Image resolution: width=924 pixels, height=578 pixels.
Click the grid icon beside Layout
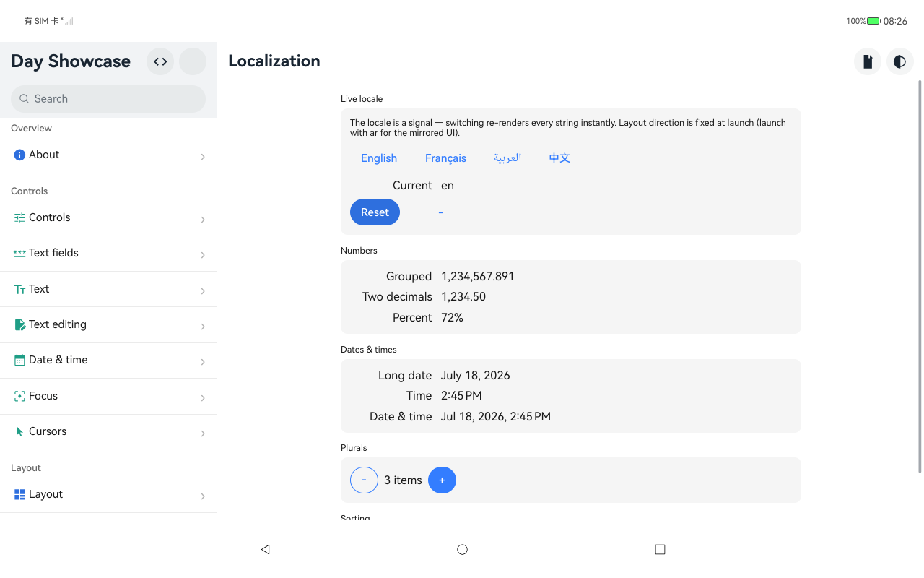point(19,494)
